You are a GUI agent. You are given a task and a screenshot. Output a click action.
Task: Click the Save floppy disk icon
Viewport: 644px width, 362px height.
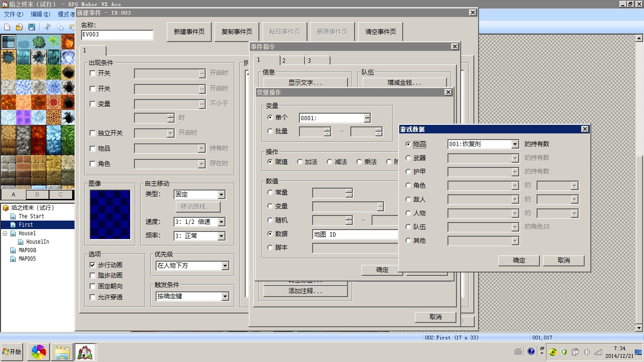coord(32,27)
